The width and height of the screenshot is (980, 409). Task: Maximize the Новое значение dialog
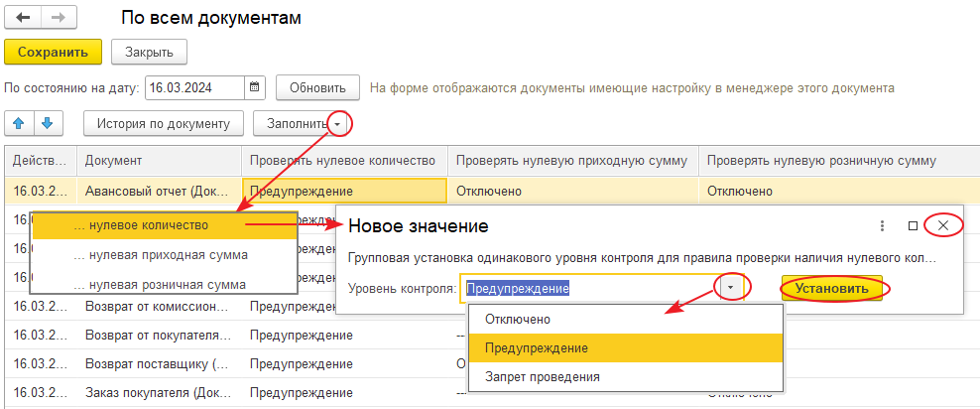[913, 226]
